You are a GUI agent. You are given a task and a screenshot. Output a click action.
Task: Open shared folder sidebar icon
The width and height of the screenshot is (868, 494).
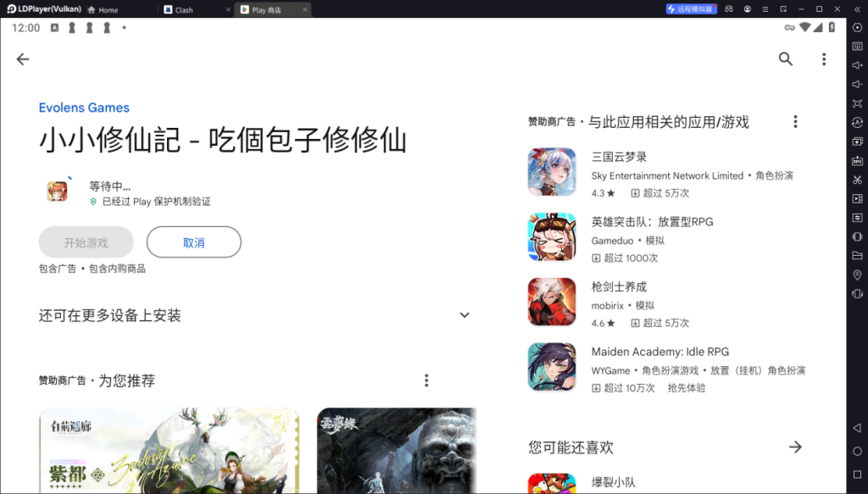point(858,256)
